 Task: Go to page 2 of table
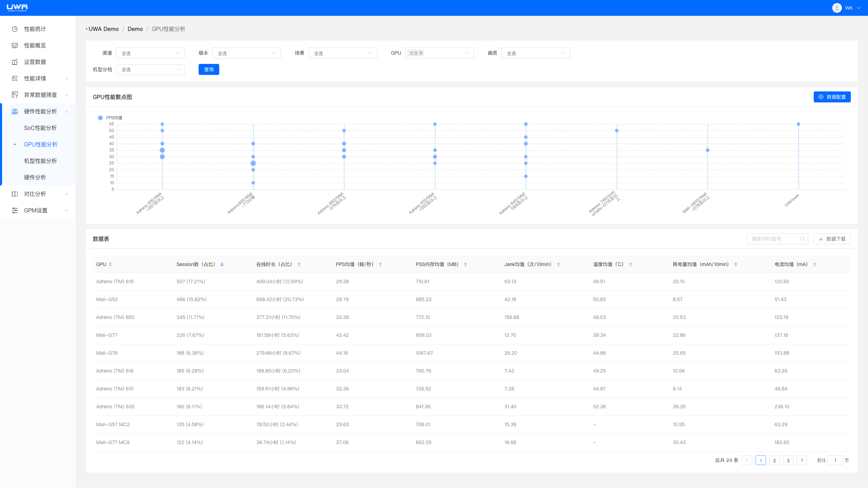[x=774, y=460]
